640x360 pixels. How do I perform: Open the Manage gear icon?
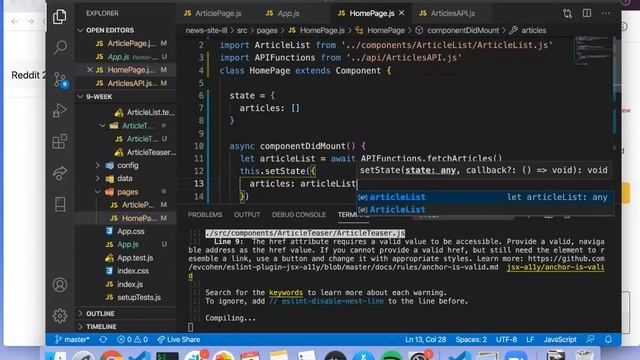point(60,316)
